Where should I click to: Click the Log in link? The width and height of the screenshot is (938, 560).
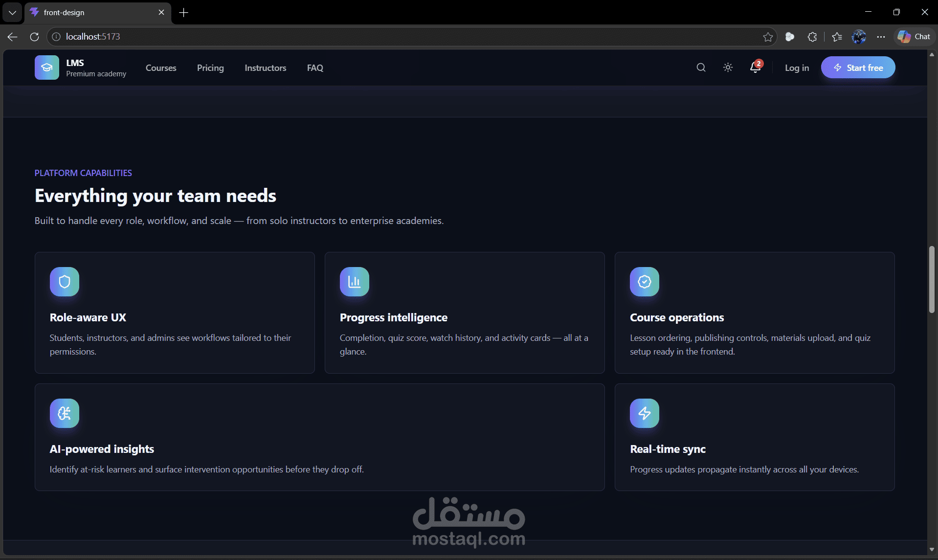coord(797,68)
